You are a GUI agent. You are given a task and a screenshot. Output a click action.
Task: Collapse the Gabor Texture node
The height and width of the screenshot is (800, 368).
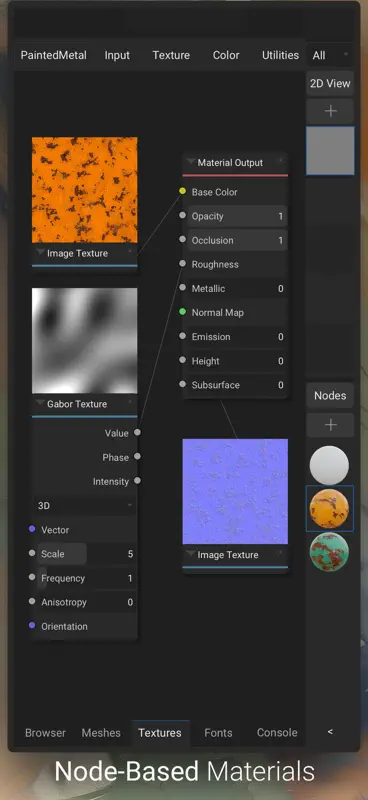tap(40, 404)
